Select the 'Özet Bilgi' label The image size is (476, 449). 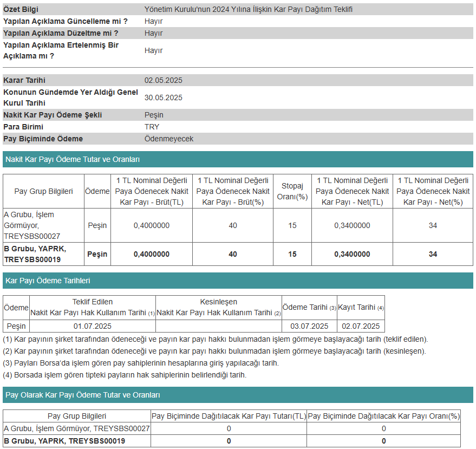tap(21, 9)
